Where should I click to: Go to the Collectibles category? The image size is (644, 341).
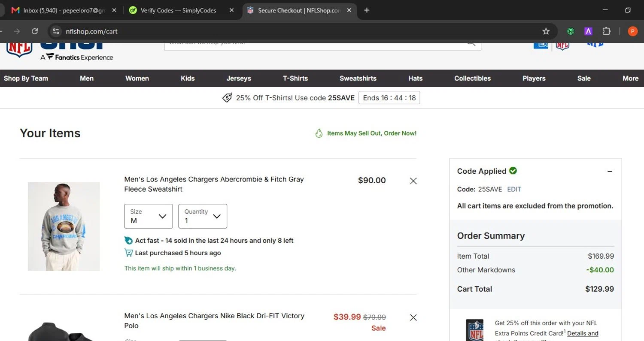tap(472, 78)
